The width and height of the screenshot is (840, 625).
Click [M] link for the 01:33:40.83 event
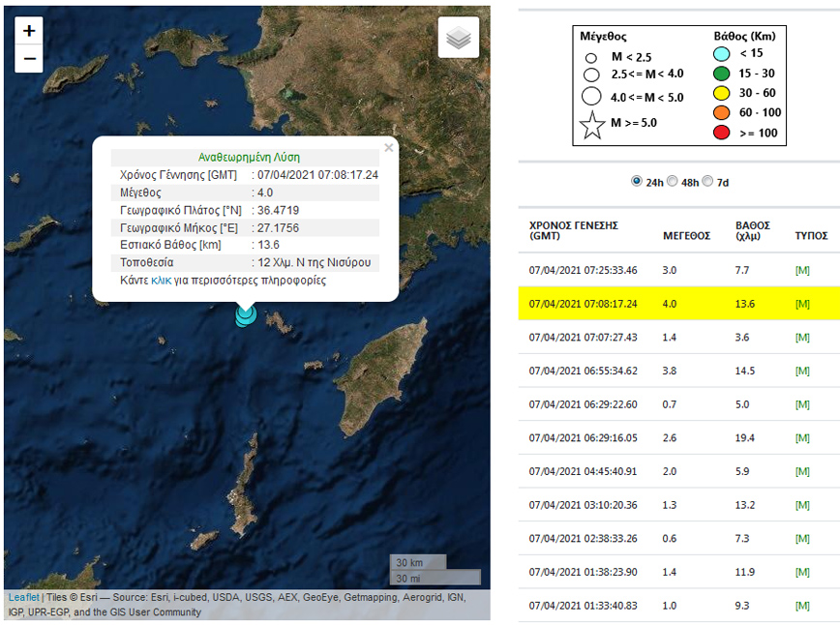tap(802, 606)
